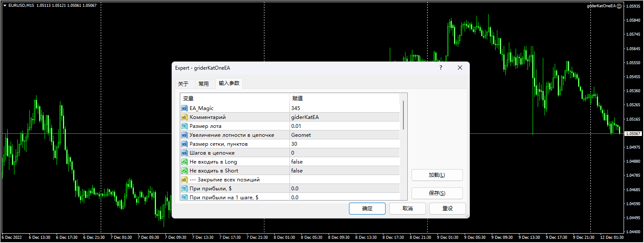The height and width of the screenshot is (243, 644).
Task: Expand the EURUSD,M15 chart triangle menu
Action: pyautogui.click(x=5, y=5)
